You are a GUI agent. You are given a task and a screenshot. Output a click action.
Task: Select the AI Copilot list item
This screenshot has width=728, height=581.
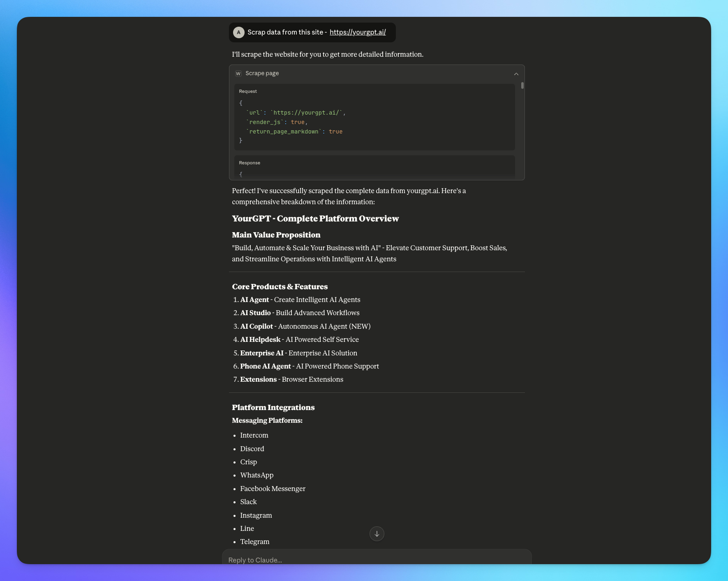coord(305,326)
